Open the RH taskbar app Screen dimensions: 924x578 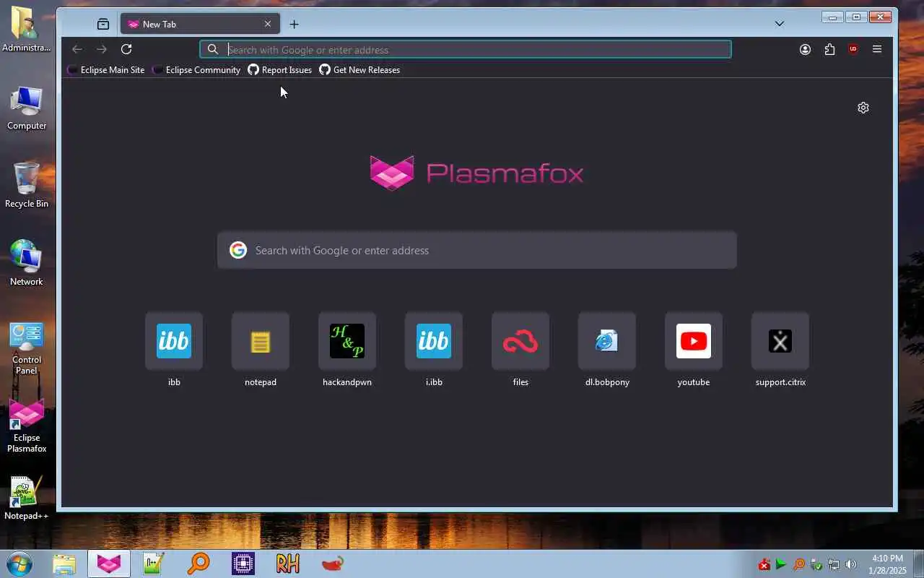287,564
